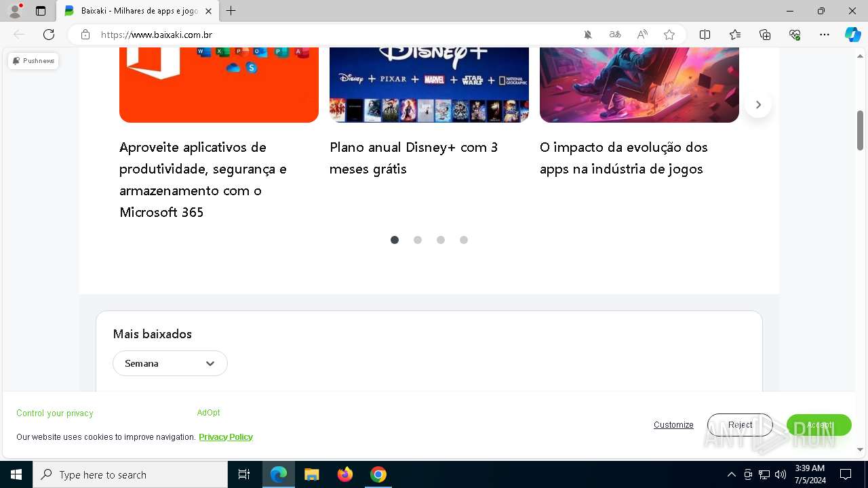The height and width of the screenshot is (488, 868).
Task: Select the Baixaki browser tab
Action: click(x=138, y=11)
